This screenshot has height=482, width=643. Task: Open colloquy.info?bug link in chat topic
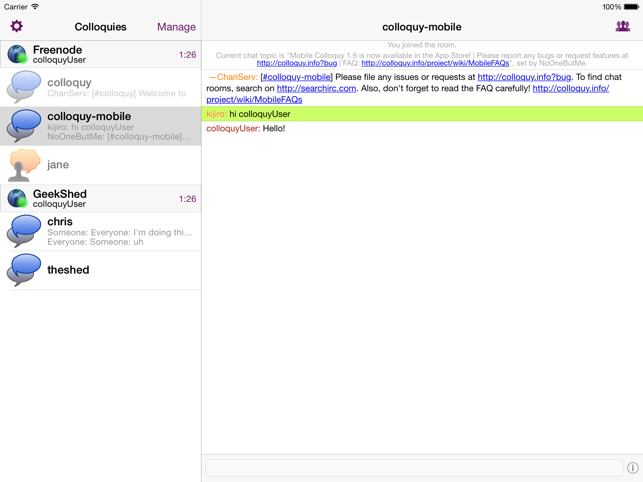[297, 63]
